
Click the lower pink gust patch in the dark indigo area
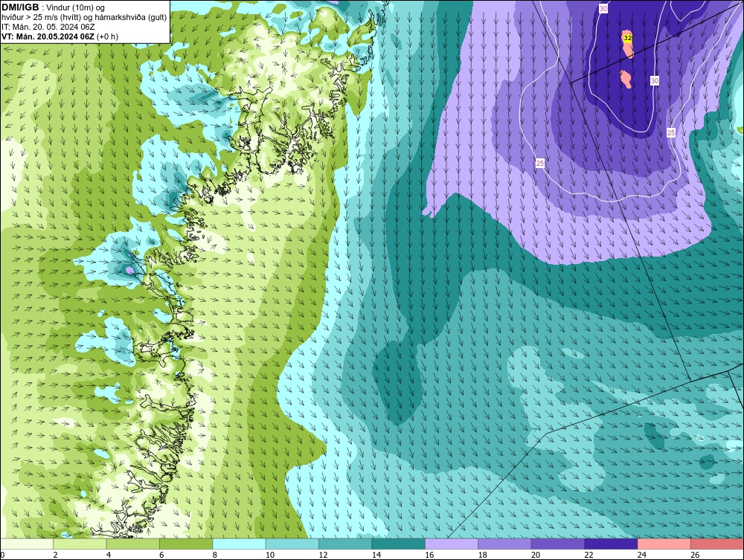tap(626, 79)
